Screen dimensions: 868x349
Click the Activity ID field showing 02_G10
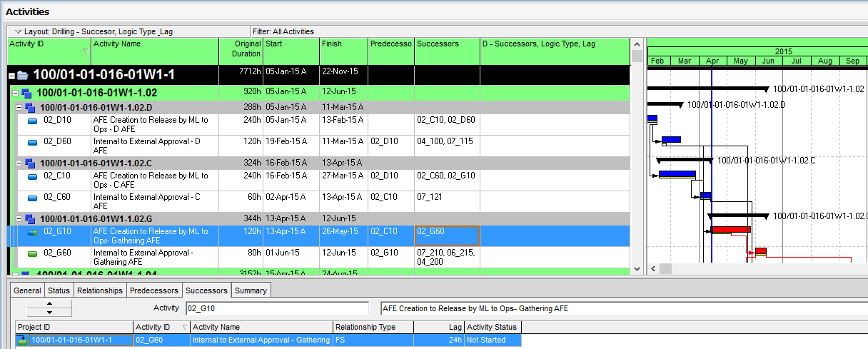(276, 308)
